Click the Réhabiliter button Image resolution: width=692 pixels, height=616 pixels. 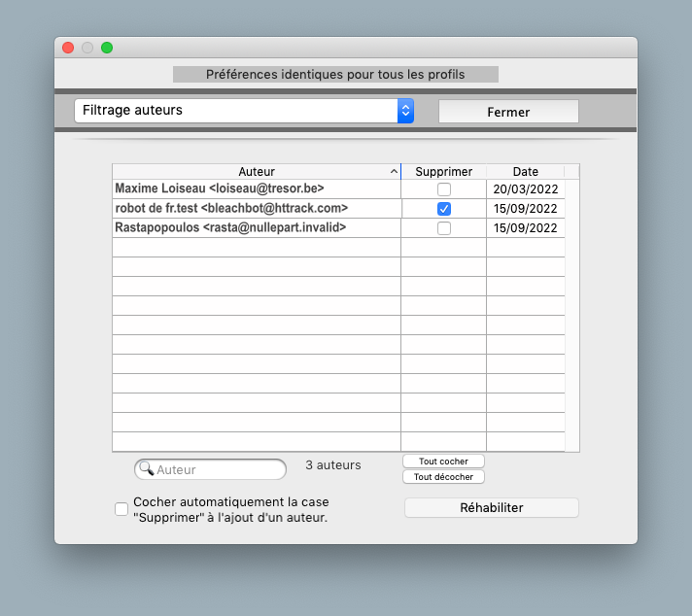pyautogui.click(x=491, y=508)
